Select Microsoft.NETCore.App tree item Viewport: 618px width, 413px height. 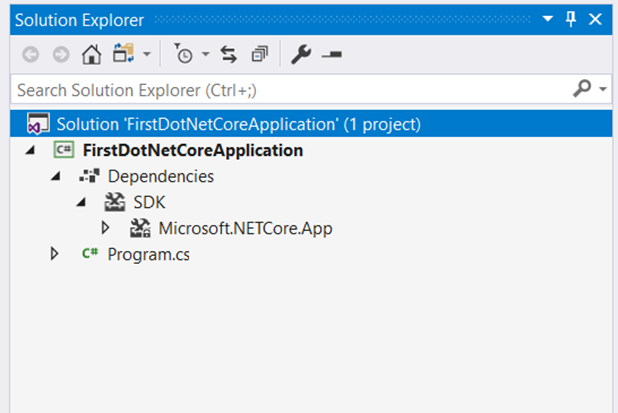tap(246, 229)
